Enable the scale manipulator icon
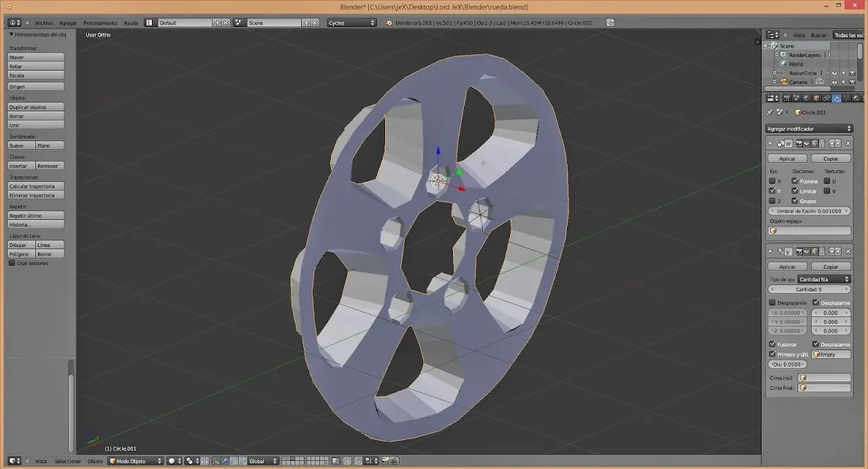 tap(243, 461)
